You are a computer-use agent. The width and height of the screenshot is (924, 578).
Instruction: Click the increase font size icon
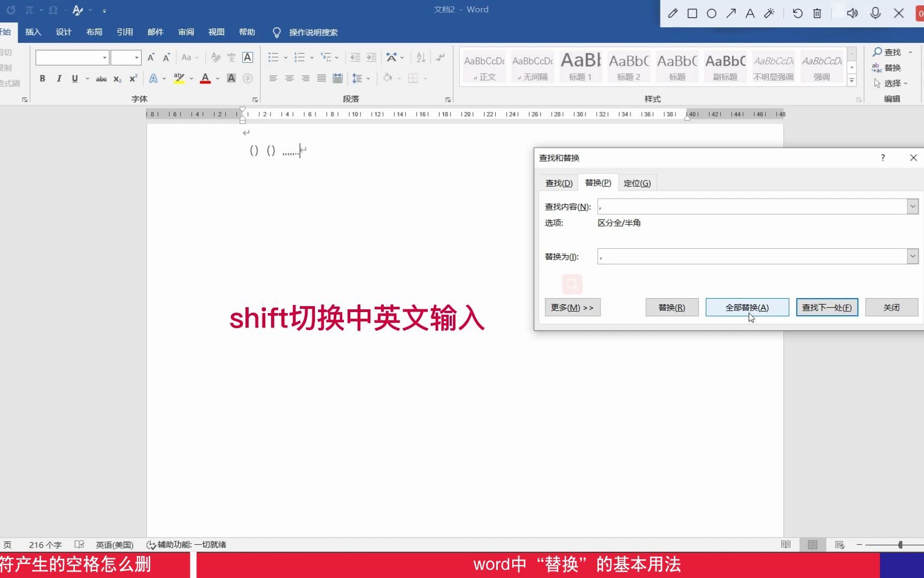[151, 57]
